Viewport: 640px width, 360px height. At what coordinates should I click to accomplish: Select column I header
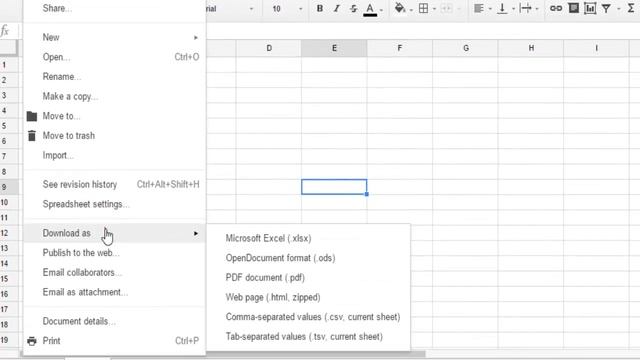(596, 48)
